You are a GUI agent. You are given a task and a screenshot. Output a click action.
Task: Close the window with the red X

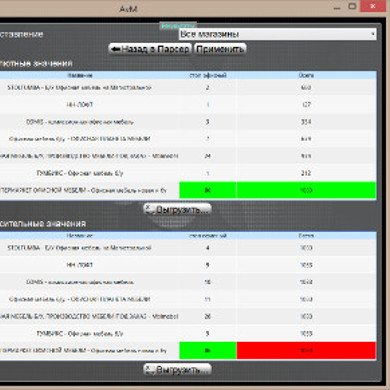click(x=373, y=6)
